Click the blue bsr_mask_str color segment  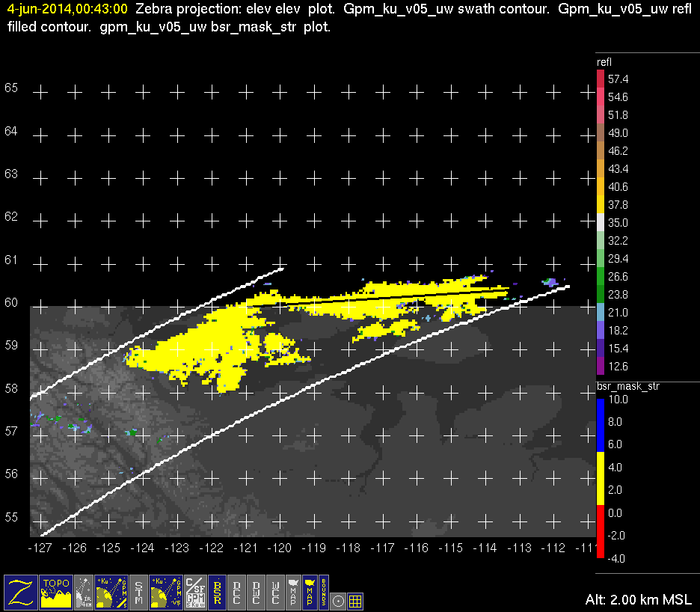pos(600,422)
